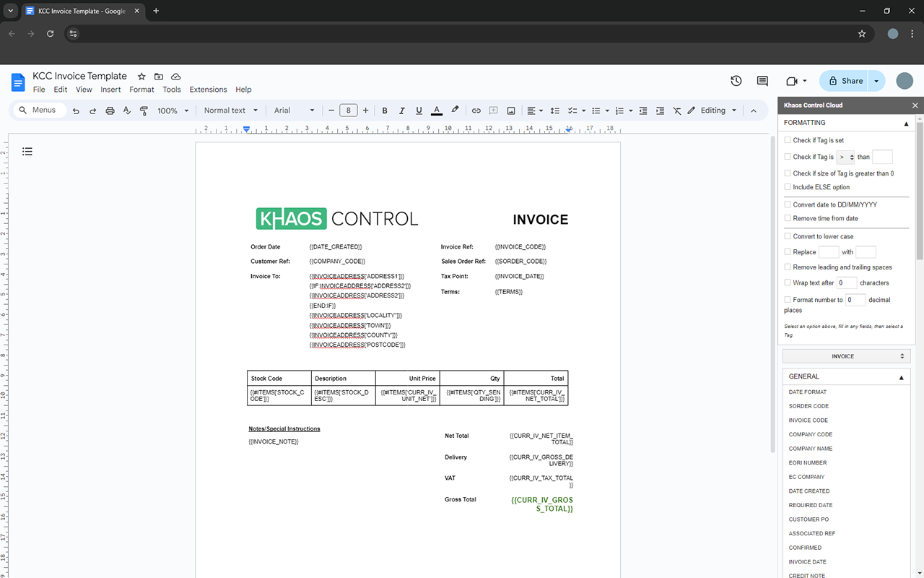Redo the last action
The height and width of the screenshot is (578, 924).
(x=93, y=111)
